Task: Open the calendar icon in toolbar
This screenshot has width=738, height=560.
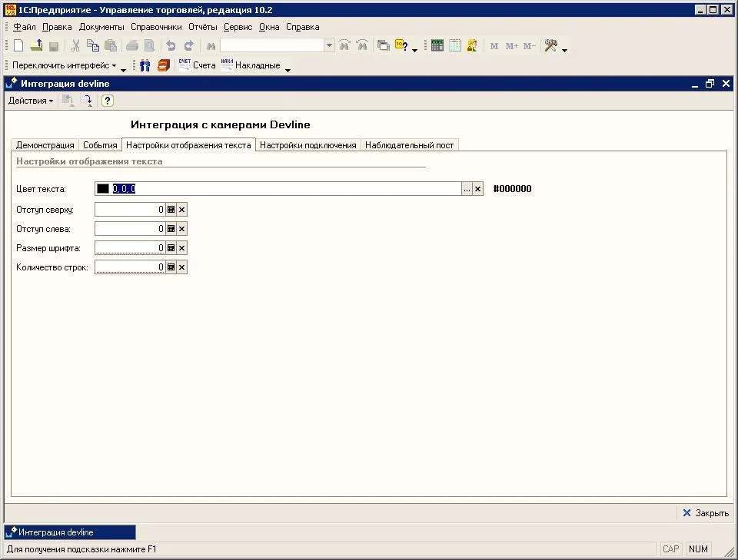Action: (454, 45)
